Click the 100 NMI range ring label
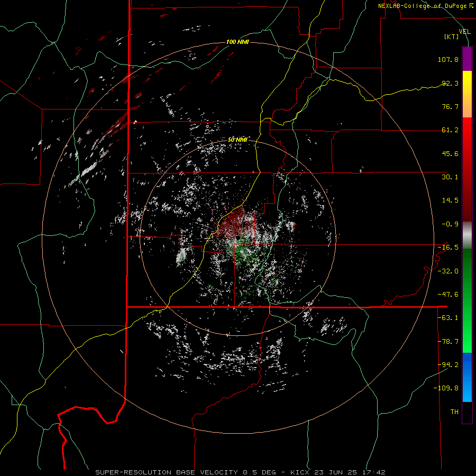This screenshot has height=476, width=476. click(x=237, y=42)
